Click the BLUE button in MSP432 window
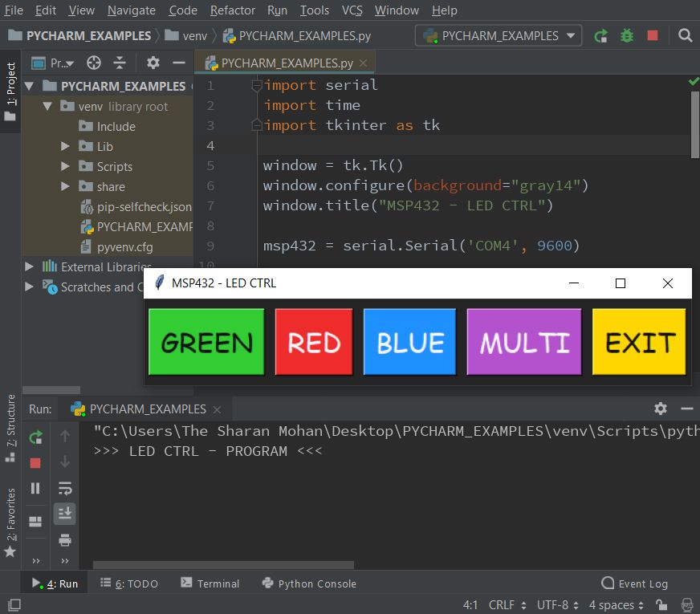Image resolution: width=700 pixels, height=614 pixels. (x=410, y=342)
